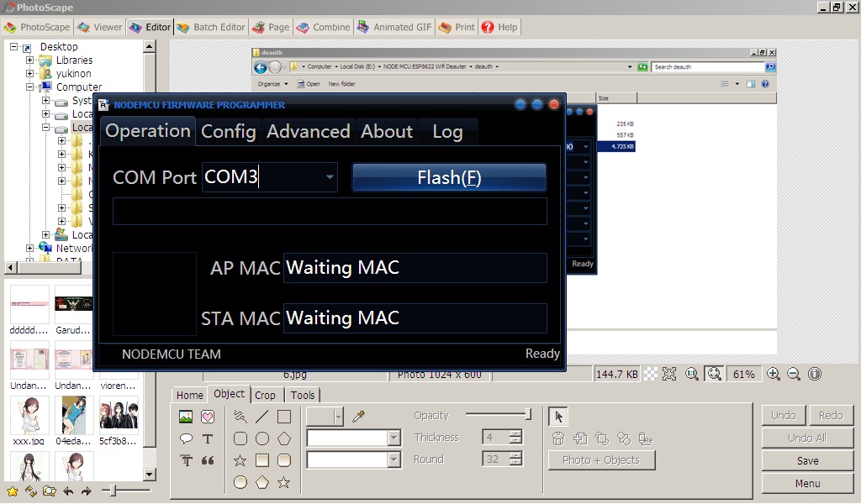861x504 pixels.
Task: Select the plain Text tool
Action: point(208,438)
